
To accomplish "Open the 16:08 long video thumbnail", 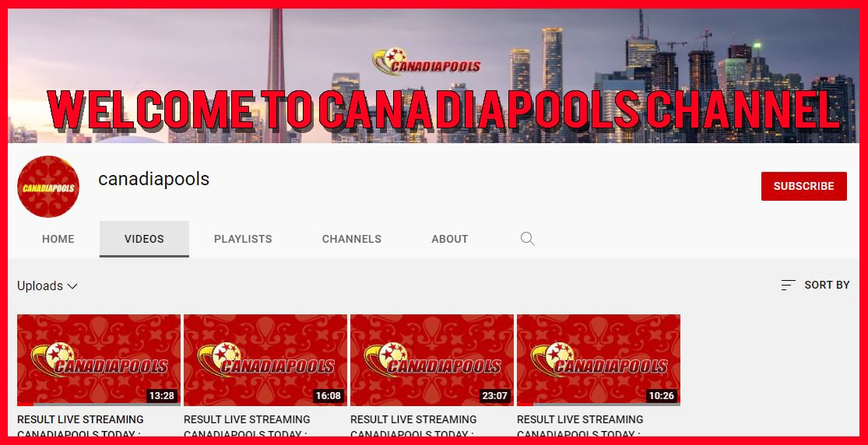I will click(265, 359).
